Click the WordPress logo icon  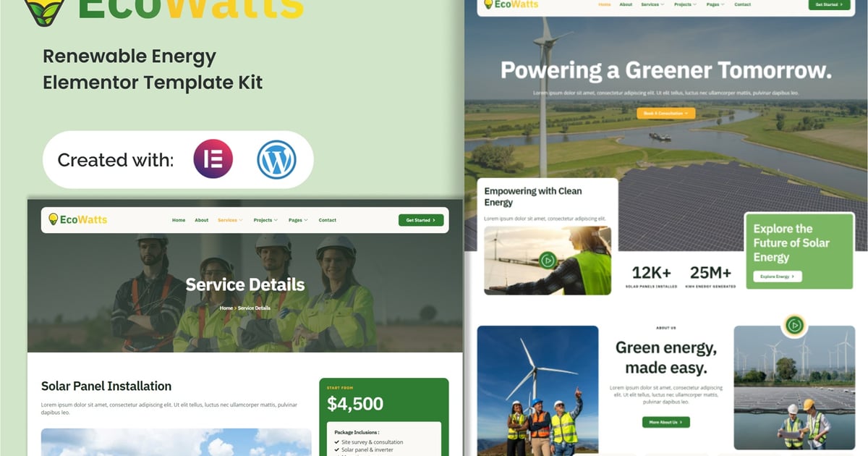[276, 160]
